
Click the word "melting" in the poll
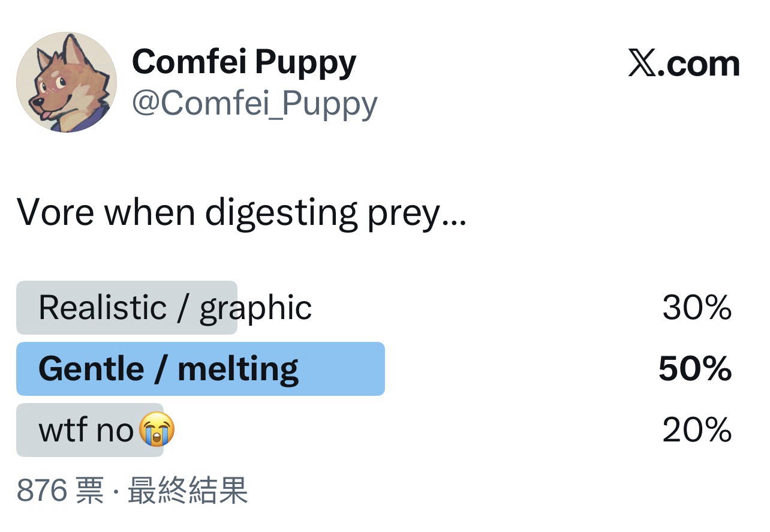click(238, 369)
